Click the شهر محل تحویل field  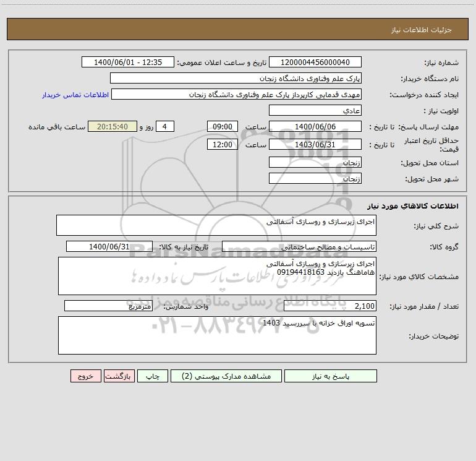(x=315, y=178)
